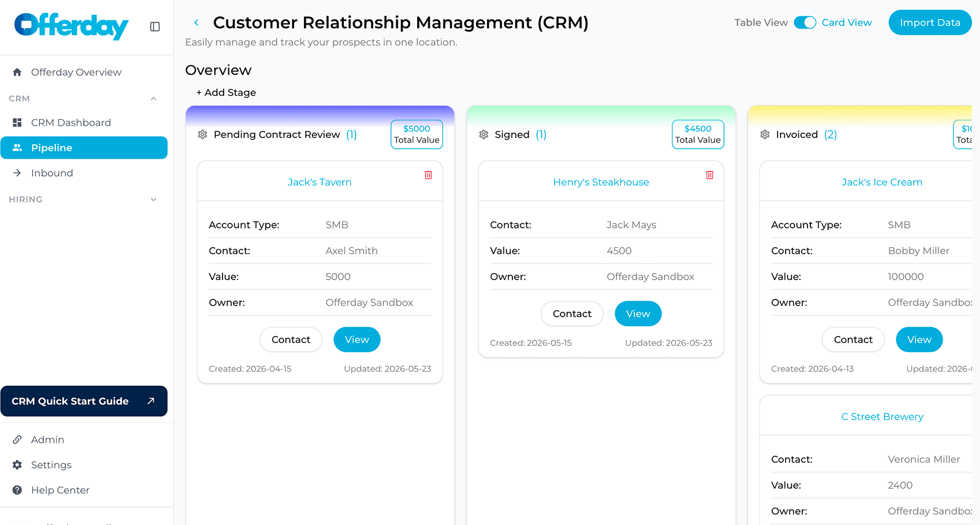Click View on Jack's Ice Cream card
The height and width of the screenshot is (525, 980).
tap(919, 339)
